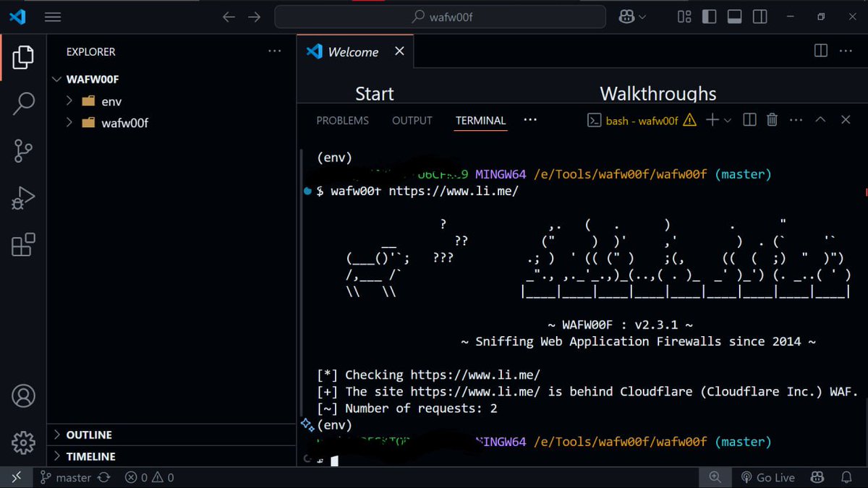868x488 pixels.
Task: Switch to the OUTPUT panel tab
Action: click(412, 121)
